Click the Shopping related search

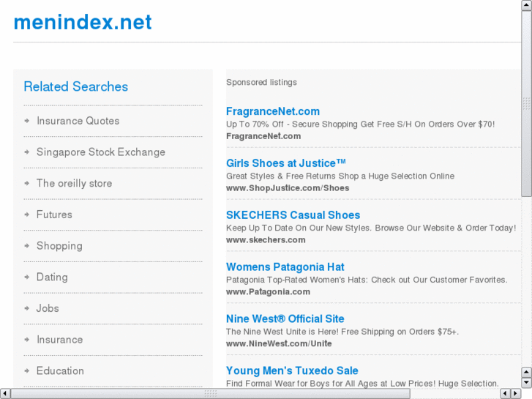59,246
